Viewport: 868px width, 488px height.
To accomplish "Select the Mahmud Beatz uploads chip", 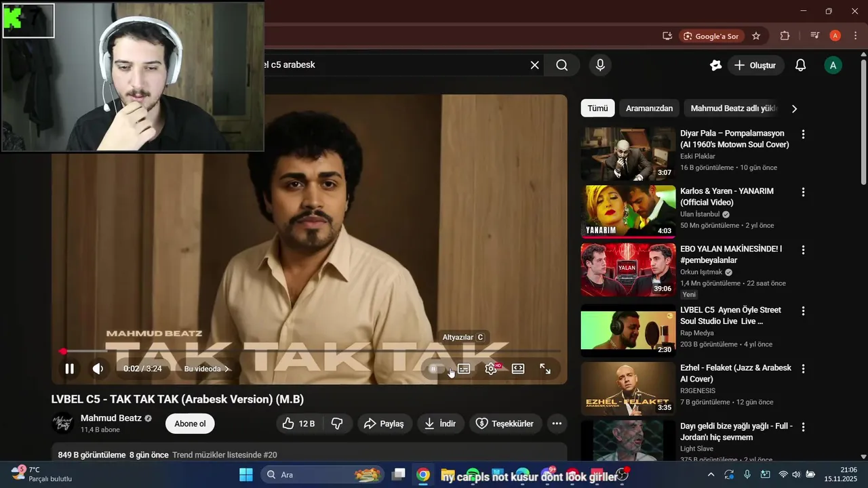I will pyautogui.click(x=733, y=108).
